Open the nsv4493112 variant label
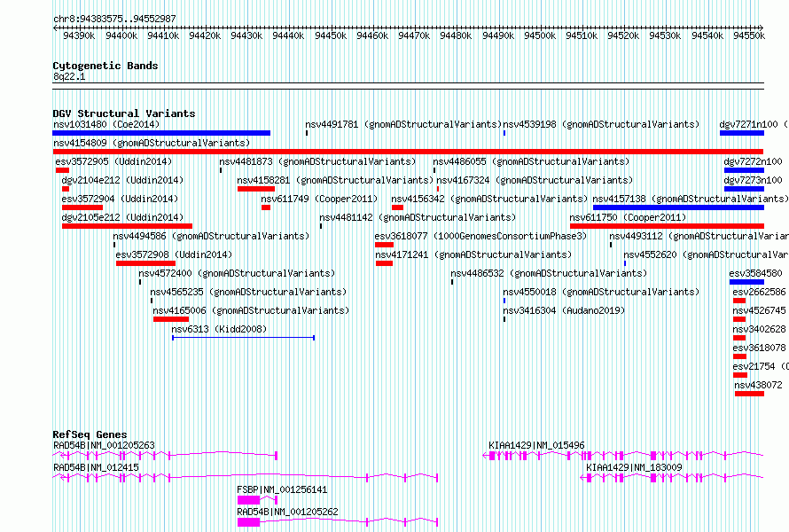 (x=699, y=236)
